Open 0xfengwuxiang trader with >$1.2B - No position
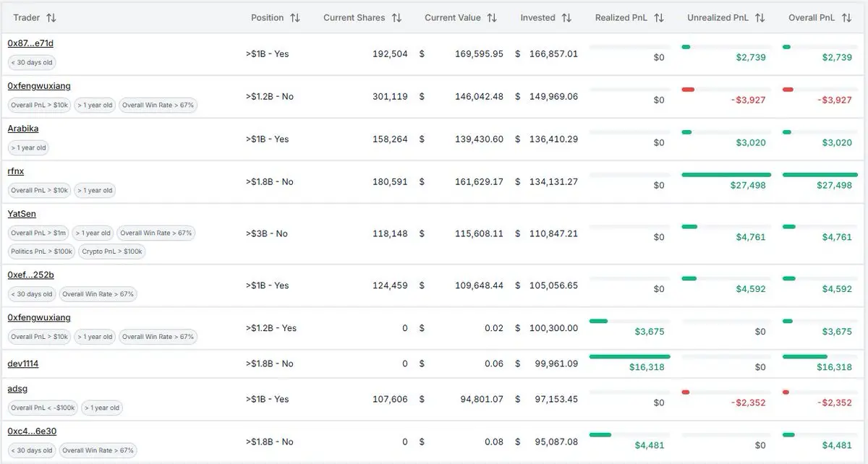868x464 pixels. coord(39,86)
